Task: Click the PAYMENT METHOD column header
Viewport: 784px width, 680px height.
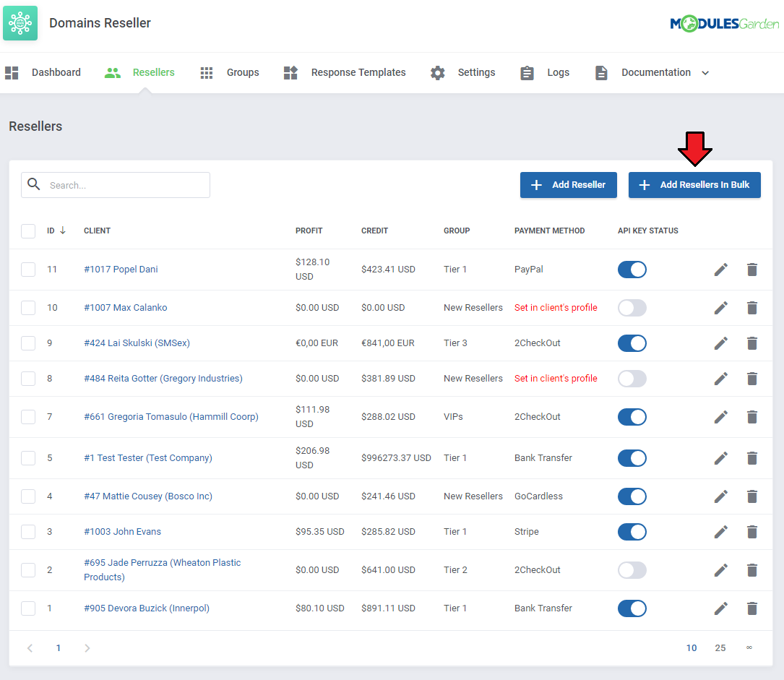Action: (x=549, y=231)
